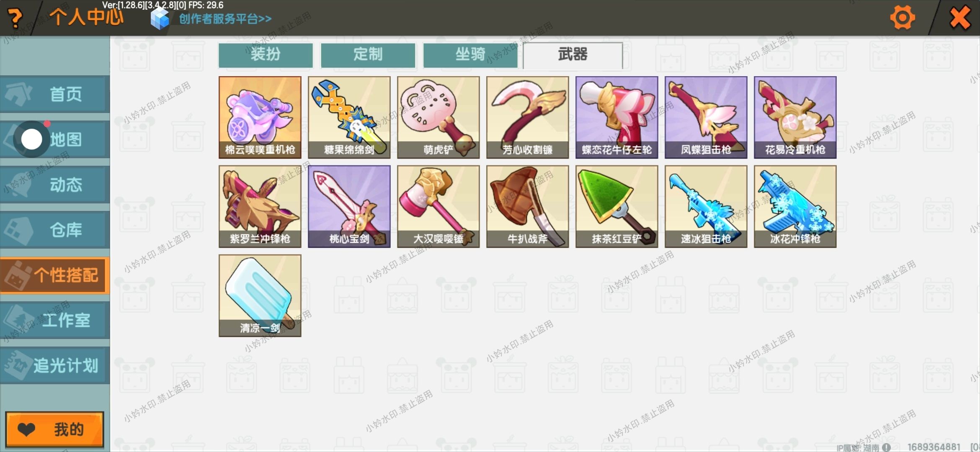The height and width of the screenshot is (452, 980).
Task: Pick the 芳心收割镰 sickle skin
Action: [x=527, y=117]
